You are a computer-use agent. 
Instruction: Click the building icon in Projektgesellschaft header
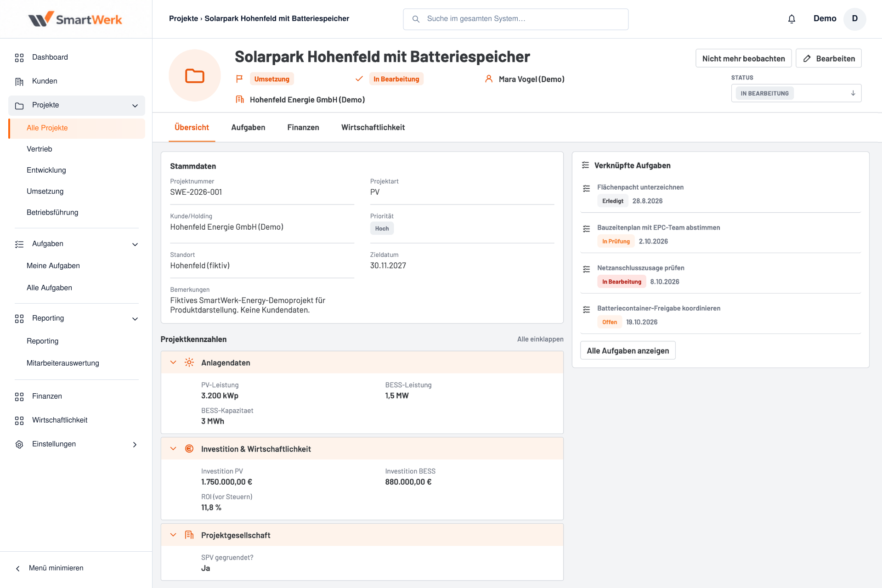[189, 535]
